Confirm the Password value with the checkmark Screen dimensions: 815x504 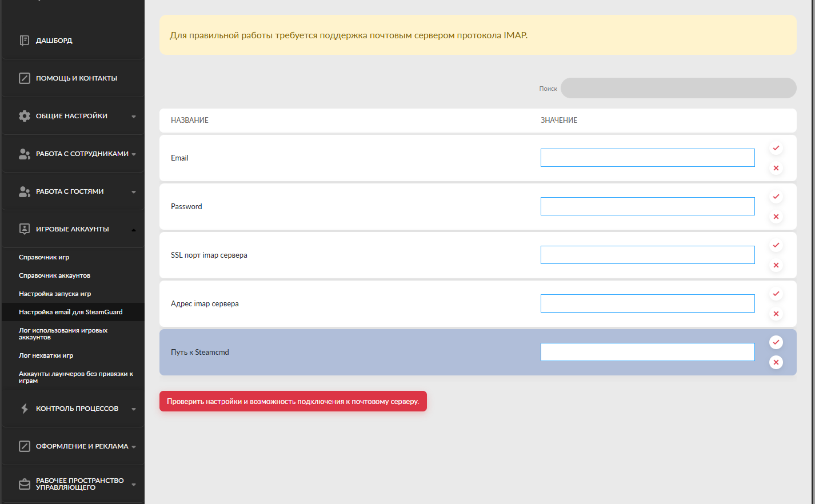(776, 197)
